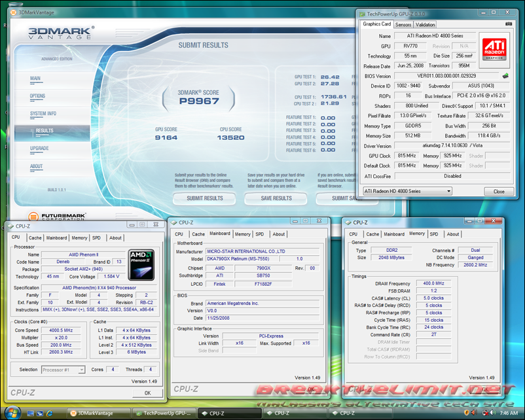This screenshot has width=525, height=420.
Task: Switch to TechPowerUp GPU-Z on the taskbar
Action: (164, 413)
